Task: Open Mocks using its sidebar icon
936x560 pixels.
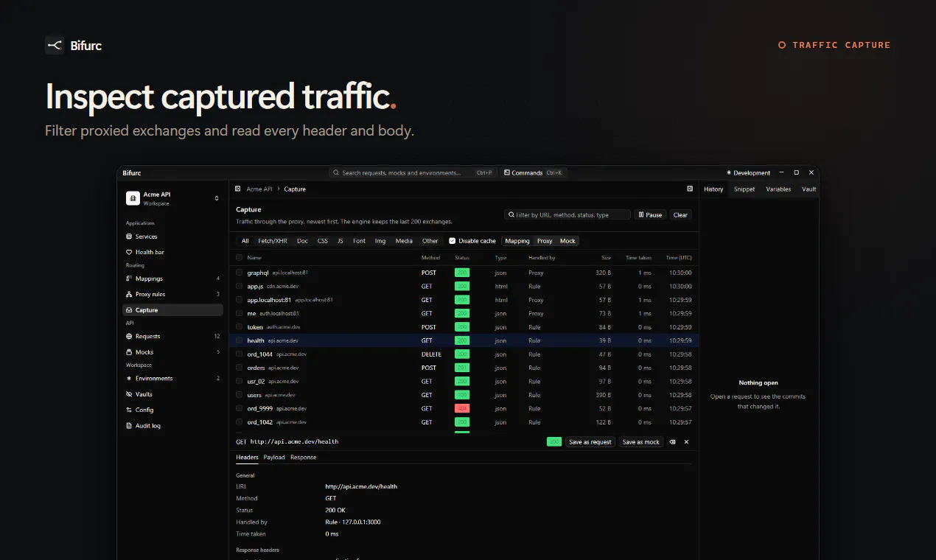Action: (129, 352)
